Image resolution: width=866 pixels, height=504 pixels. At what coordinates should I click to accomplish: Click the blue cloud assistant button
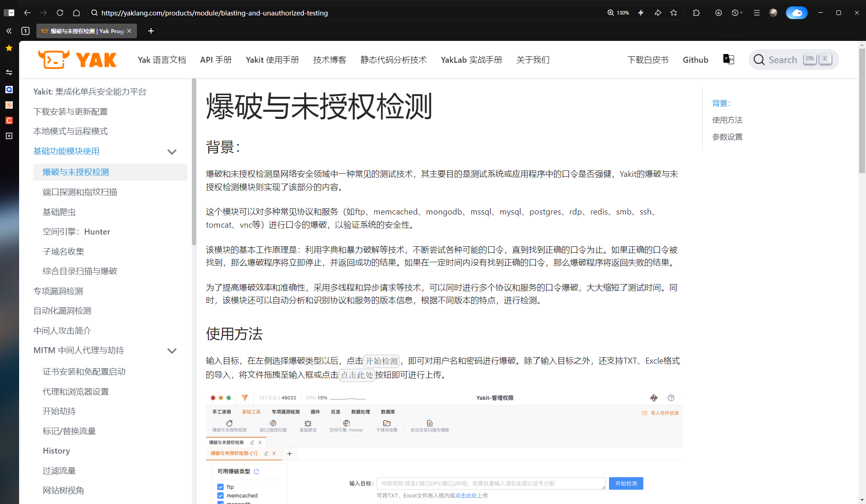pyautogui.click(x=797, y=13)
